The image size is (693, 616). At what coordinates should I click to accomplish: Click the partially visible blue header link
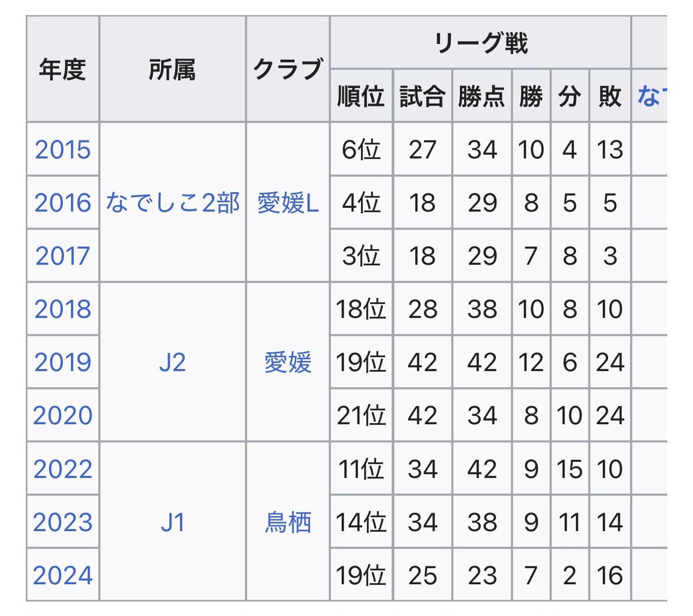point(652,96)
